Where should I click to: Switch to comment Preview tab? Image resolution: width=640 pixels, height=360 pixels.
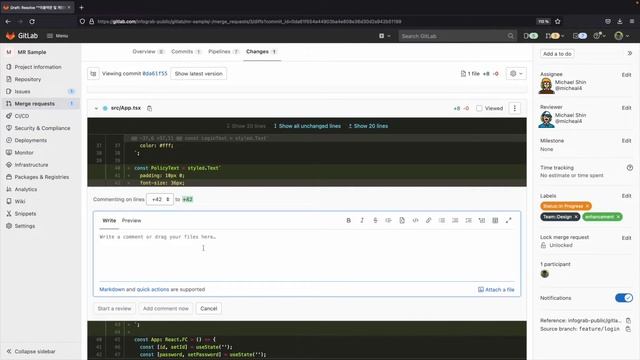click(131, 220)
